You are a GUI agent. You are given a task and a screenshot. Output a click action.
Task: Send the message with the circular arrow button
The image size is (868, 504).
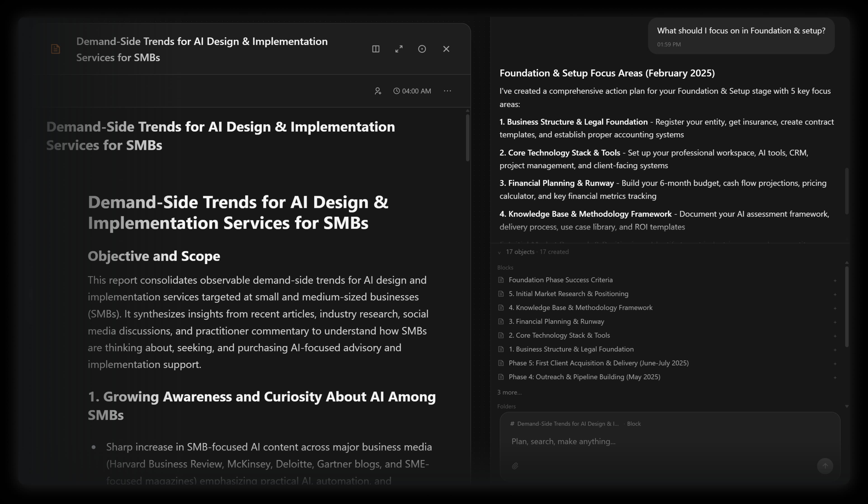(825, 466)
